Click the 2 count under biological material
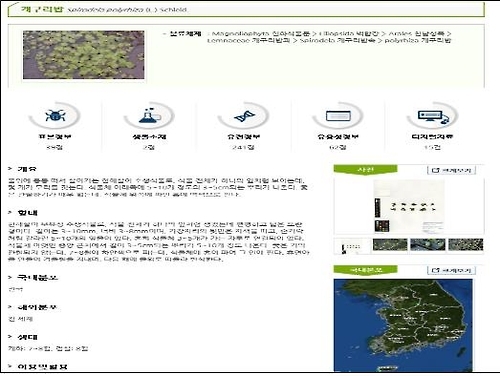The width and height of the screenshot is (500, 376). 149,147
